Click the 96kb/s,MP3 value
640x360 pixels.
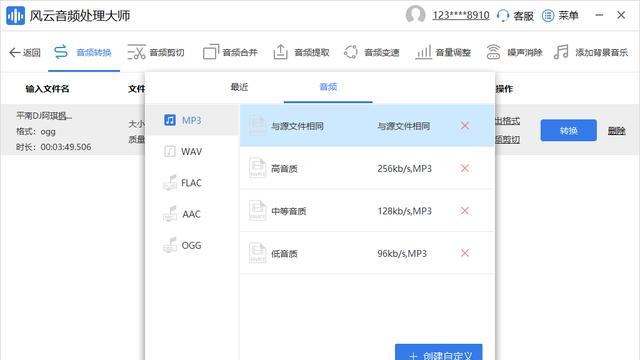402,253
